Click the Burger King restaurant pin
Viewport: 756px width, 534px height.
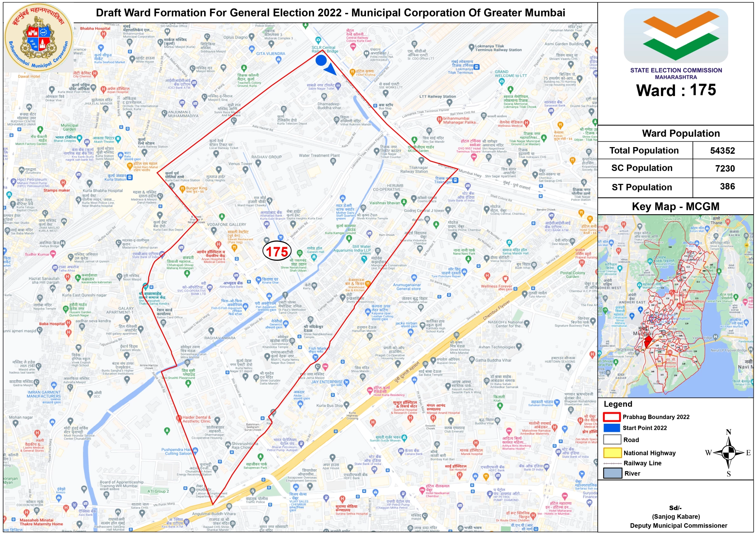click(182, 189)
